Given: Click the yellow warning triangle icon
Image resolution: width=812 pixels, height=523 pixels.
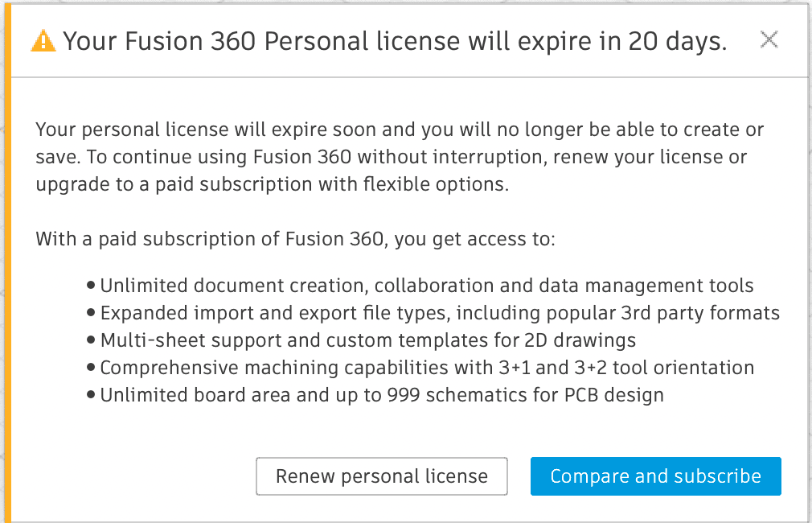Looking at the screenshot, I should pyautogui.click(x=43, y=41).
